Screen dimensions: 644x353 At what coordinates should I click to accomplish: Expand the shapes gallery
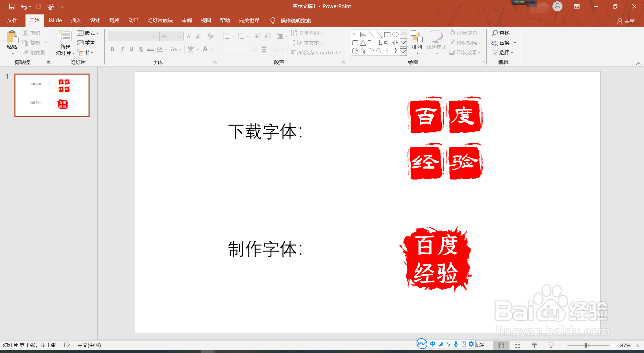[x=404, y=51]
